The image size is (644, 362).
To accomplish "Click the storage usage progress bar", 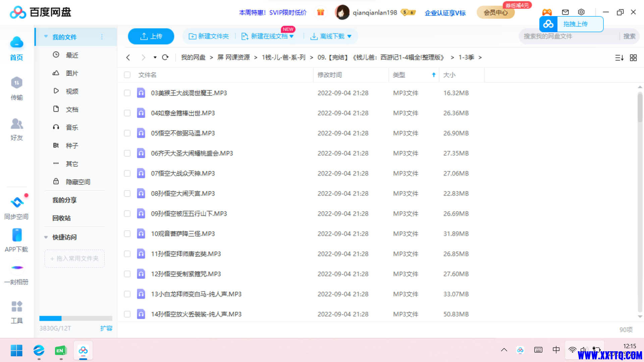I will [x=76, y=318].
